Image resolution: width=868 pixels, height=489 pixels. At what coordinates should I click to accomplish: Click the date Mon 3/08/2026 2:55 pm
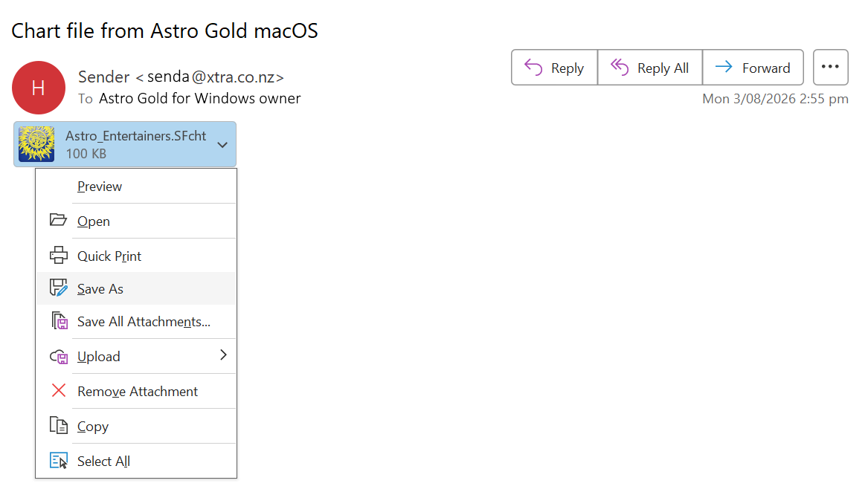pyautogui.click(x=775, y=98)
